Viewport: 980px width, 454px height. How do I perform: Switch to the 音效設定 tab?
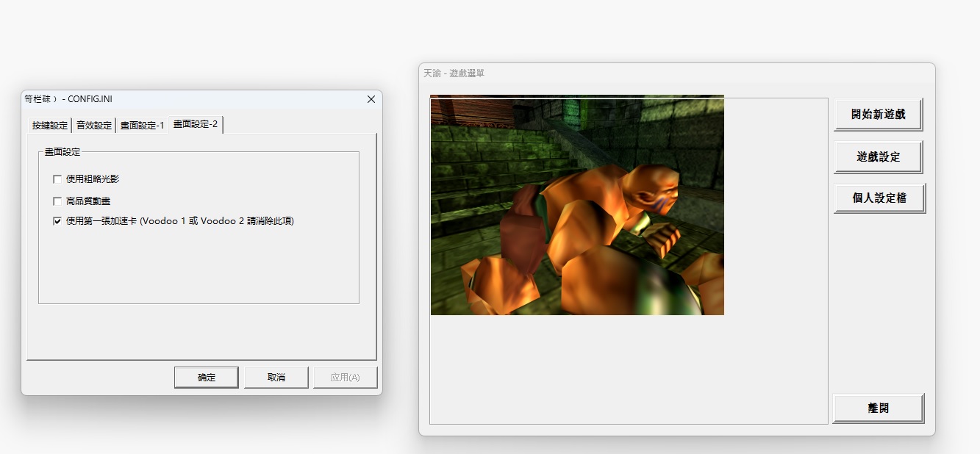pos(94,126)
